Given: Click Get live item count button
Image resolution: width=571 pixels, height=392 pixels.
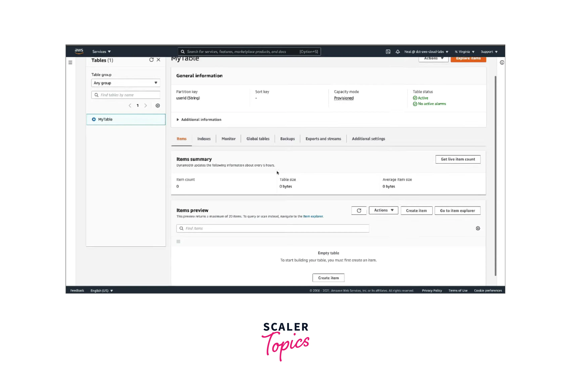Looking at the screenshot, I should 458,159.
